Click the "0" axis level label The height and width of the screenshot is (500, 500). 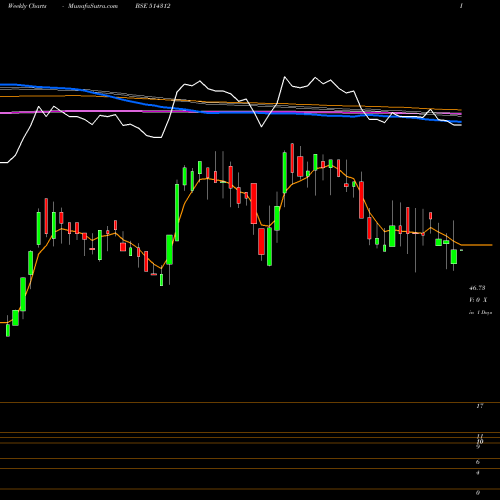click(x=478, y=493)
